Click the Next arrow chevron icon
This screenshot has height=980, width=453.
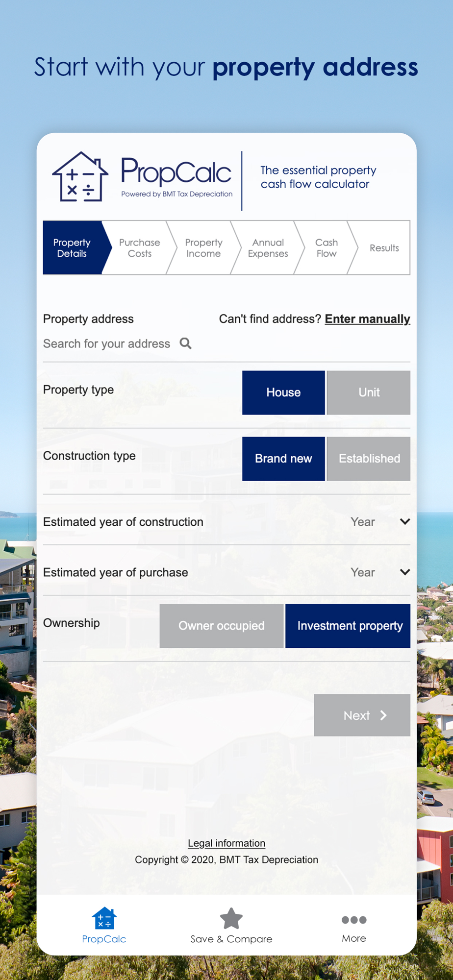(x=383, y=715)
